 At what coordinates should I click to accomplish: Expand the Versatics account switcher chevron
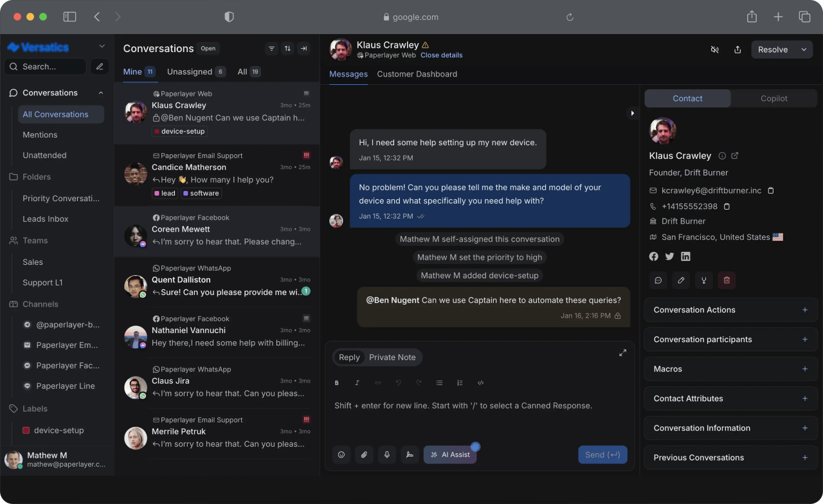[x=102, y=46]
